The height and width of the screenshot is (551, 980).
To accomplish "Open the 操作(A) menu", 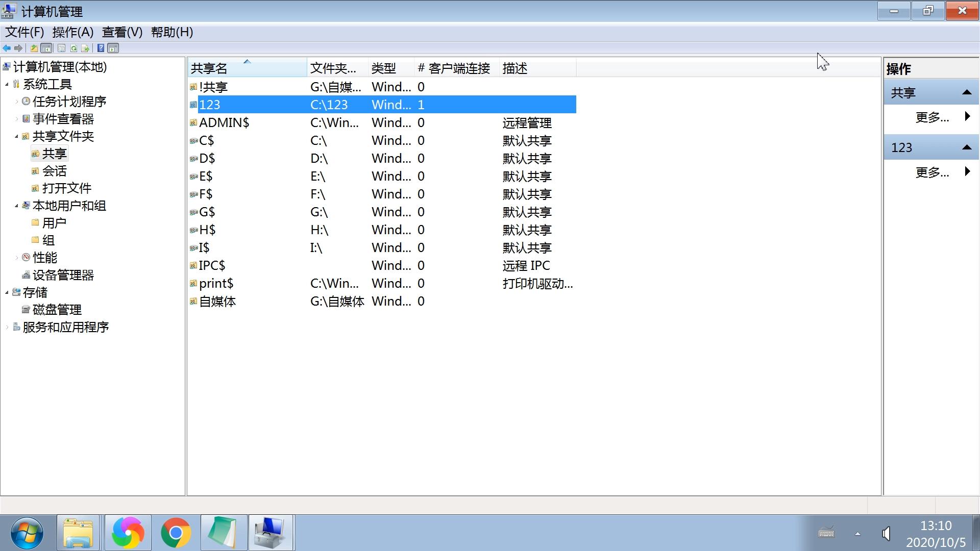I will click(72, 32).
